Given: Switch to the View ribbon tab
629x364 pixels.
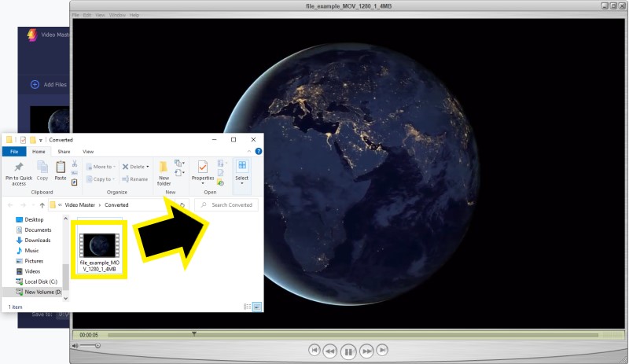Looking at the screenshot, I should [88, 151].
